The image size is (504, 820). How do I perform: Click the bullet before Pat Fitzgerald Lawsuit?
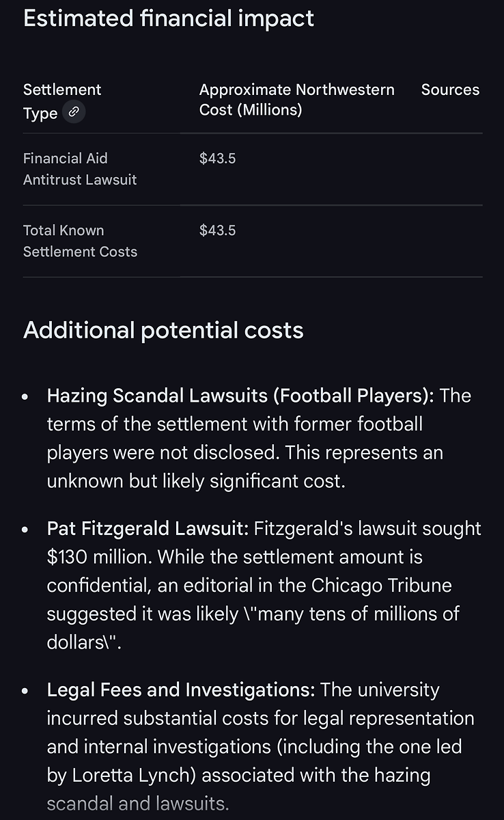26,529
